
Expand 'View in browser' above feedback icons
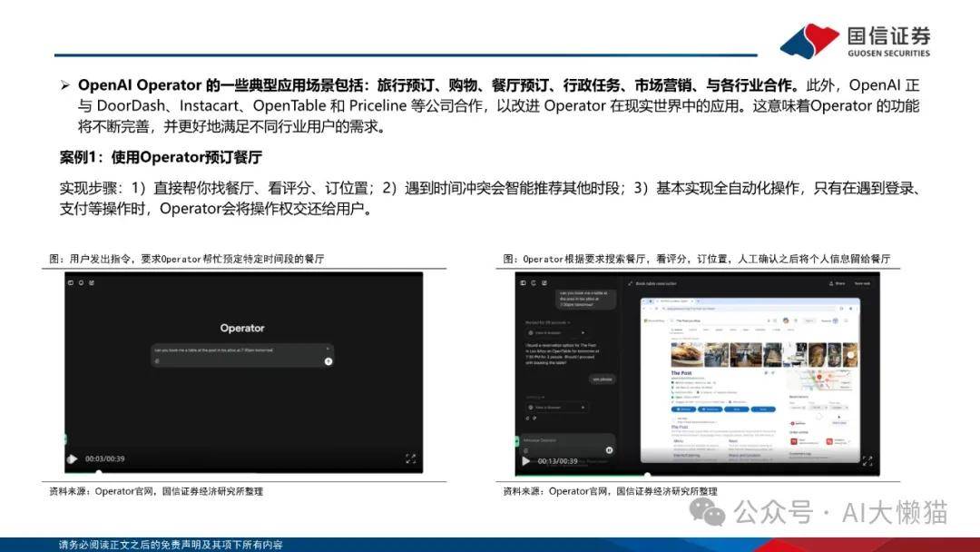[556, 408]
